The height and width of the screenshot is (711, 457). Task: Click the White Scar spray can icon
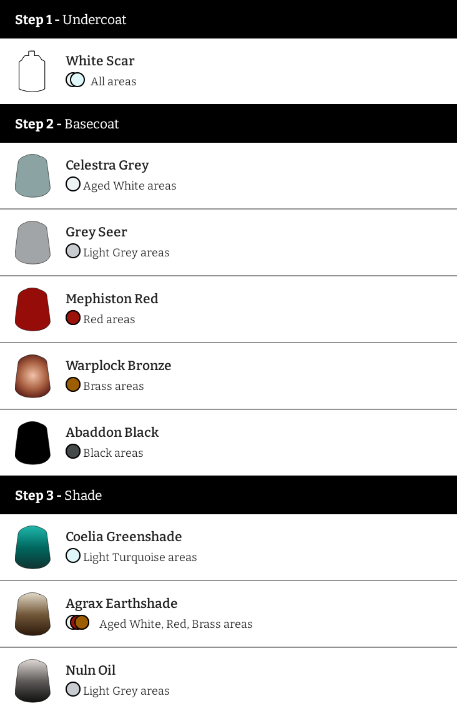(32, 71)
